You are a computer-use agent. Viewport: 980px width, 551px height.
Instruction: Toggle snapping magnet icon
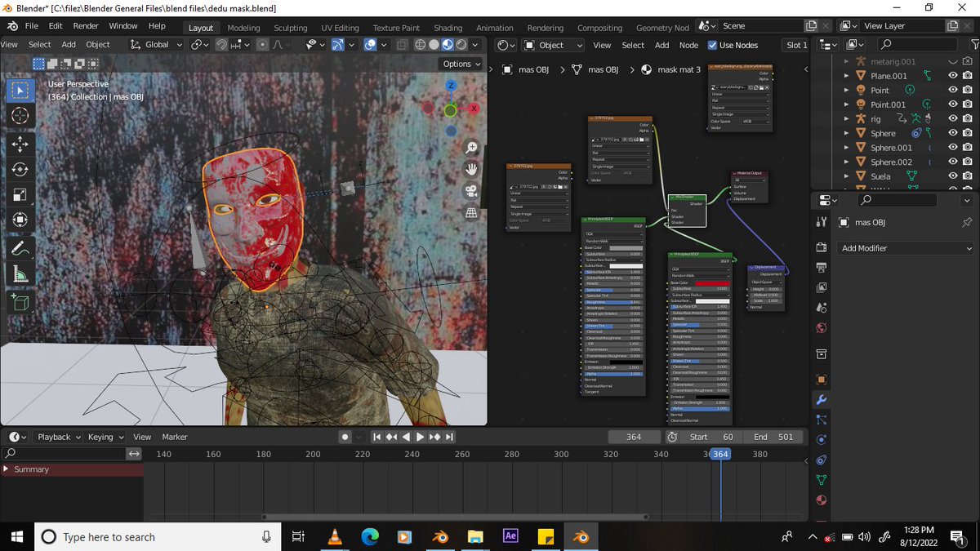click(x=221, y=45)
